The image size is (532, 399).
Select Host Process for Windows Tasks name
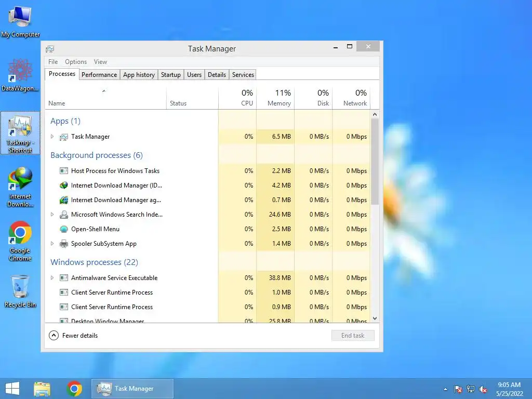coord(115,170)
